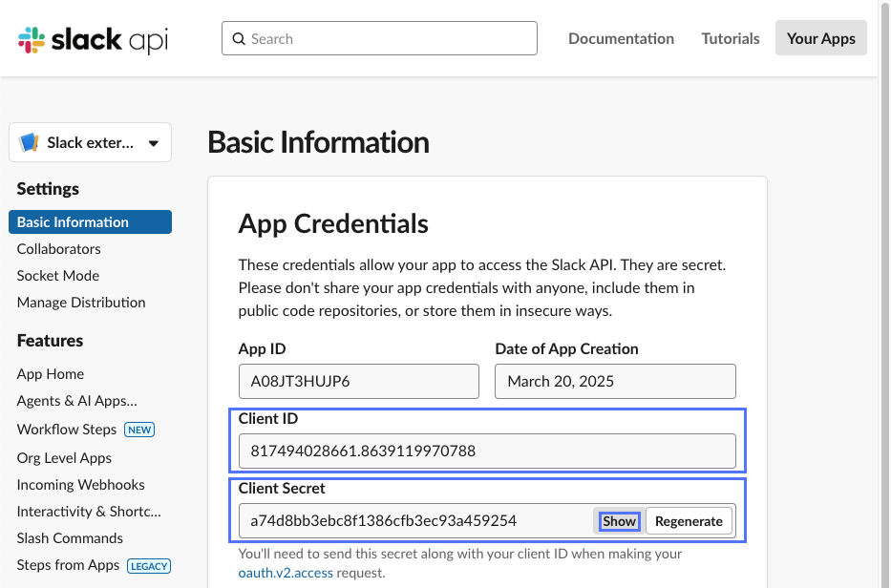This screenshot has width=891, height=588.
Task: Click the browser vertical scrollbar
Action: pos(884,294)
